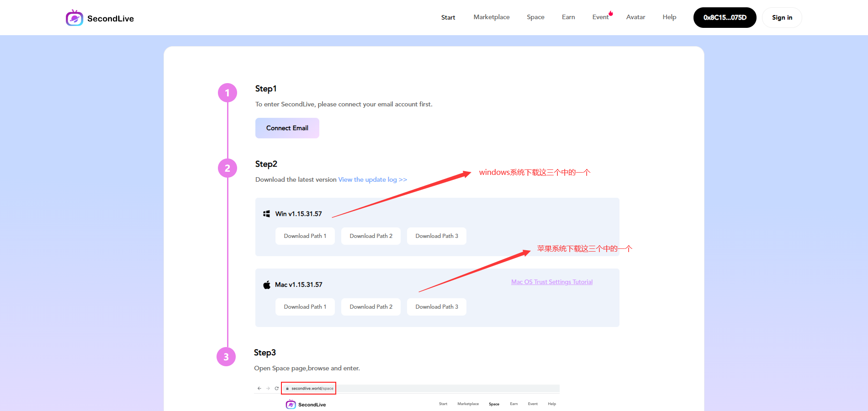
Task: Click Windows Download Path 1
Action: point(305,236)
